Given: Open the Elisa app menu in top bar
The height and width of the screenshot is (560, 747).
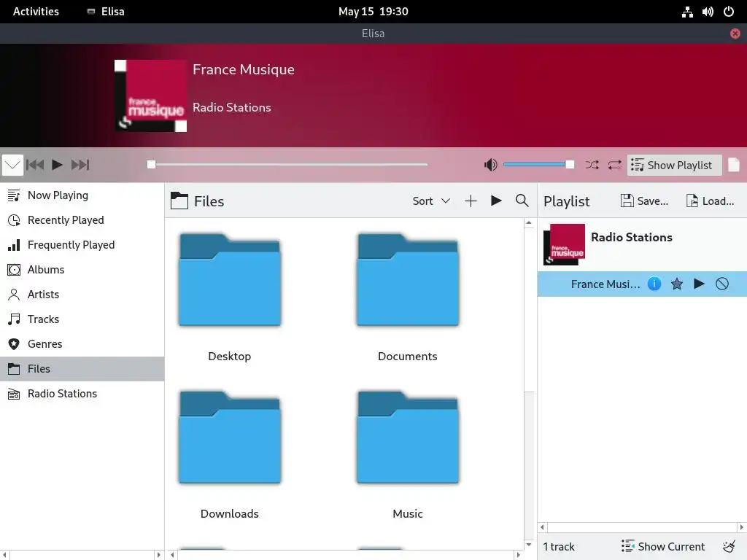Looking at the screenshot, I should pos(106,12).
